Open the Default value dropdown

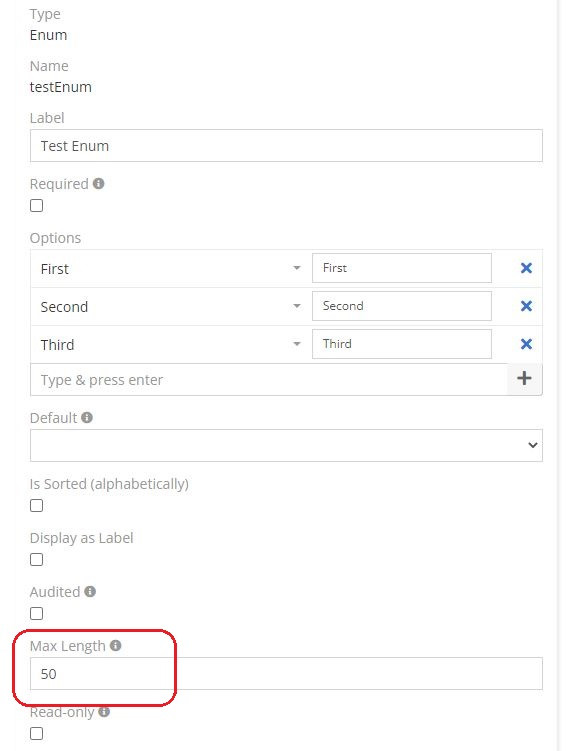pyautogui.click(x=286, y=445)
